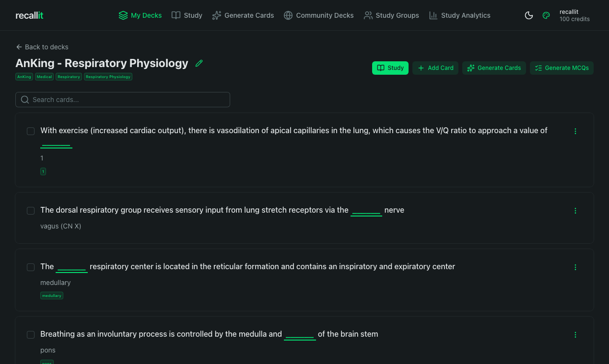Open My Decks via the stacked decks icon
This screenshot has height=364, width=609.
tap(122, 15)
